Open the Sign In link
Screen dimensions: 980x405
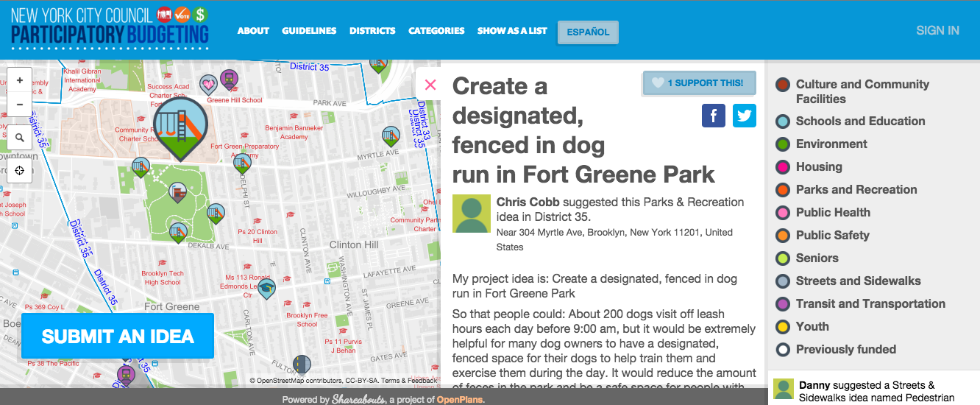coord(937,30)
